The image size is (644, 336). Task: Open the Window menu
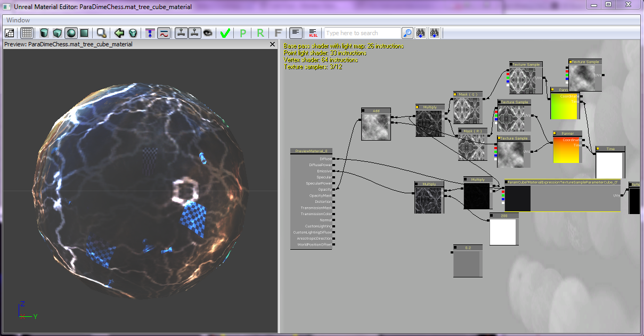(18, 20)
